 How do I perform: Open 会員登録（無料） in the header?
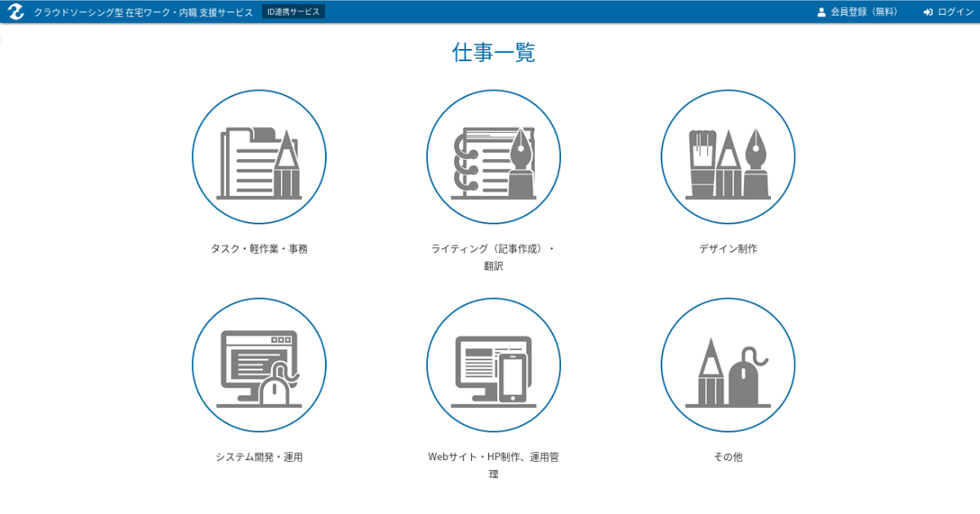[x=857, y=12]
